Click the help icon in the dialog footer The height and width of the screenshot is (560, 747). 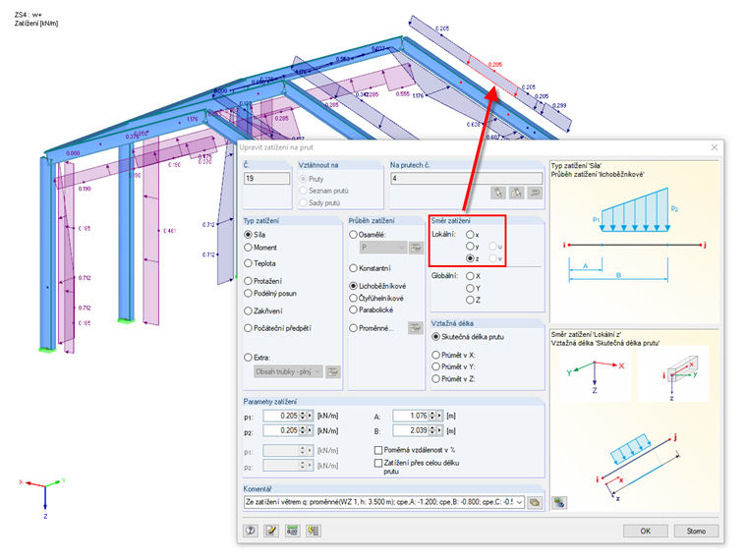(251, 531)
